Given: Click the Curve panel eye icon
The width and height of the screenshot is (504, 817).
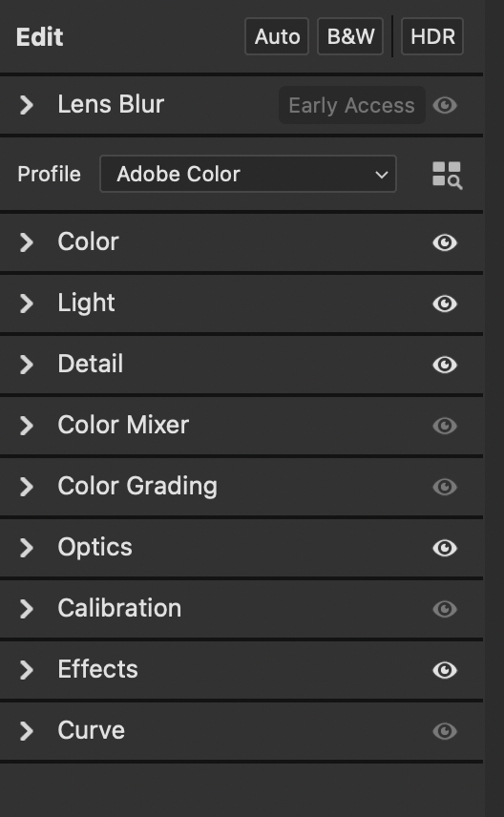Looking at the screenshot, I should pyautogui.click(x=445, y=731).
